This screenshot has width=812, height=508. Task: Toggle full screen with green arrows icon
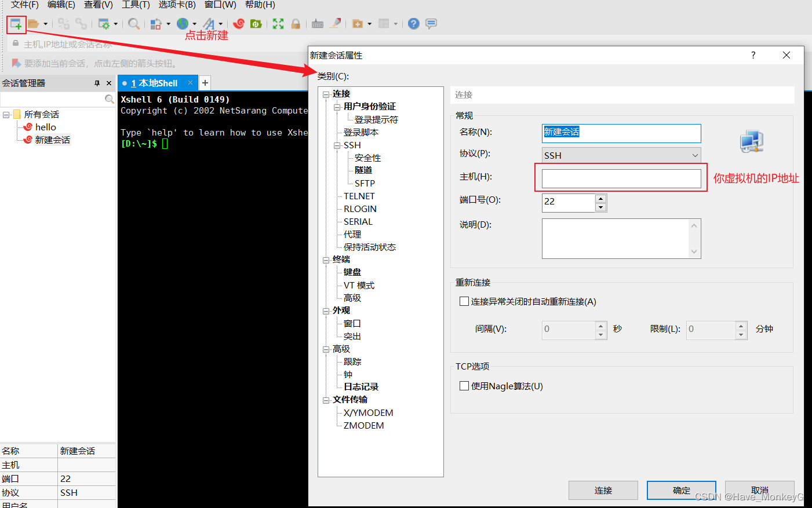click(x=278, y=24)
